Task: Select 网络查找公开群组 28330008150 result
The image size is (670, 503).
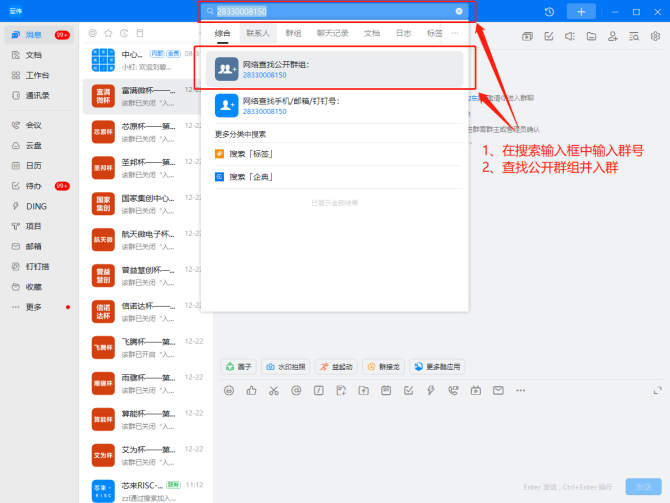Action: [335, 69]
